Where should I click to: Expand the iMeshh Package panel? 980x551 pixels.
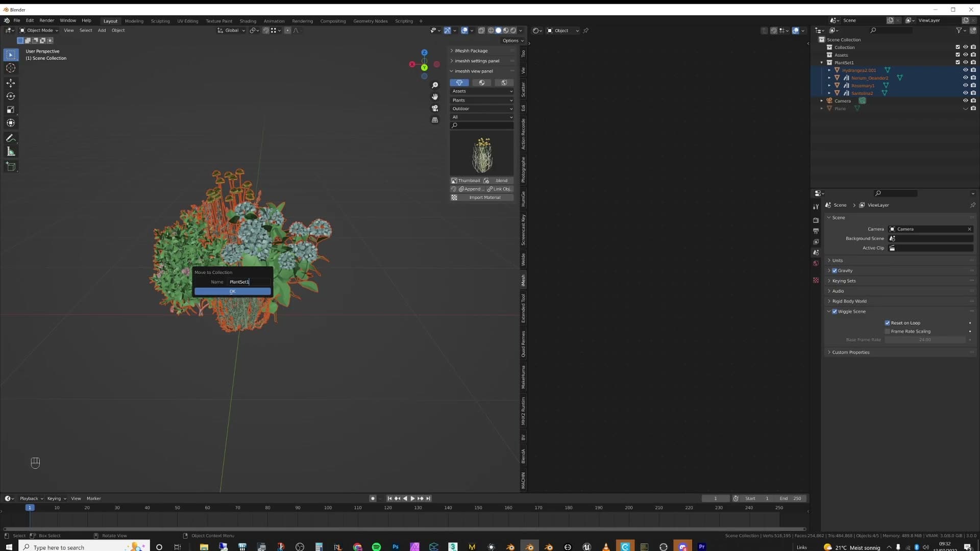[x=482, y=51]
